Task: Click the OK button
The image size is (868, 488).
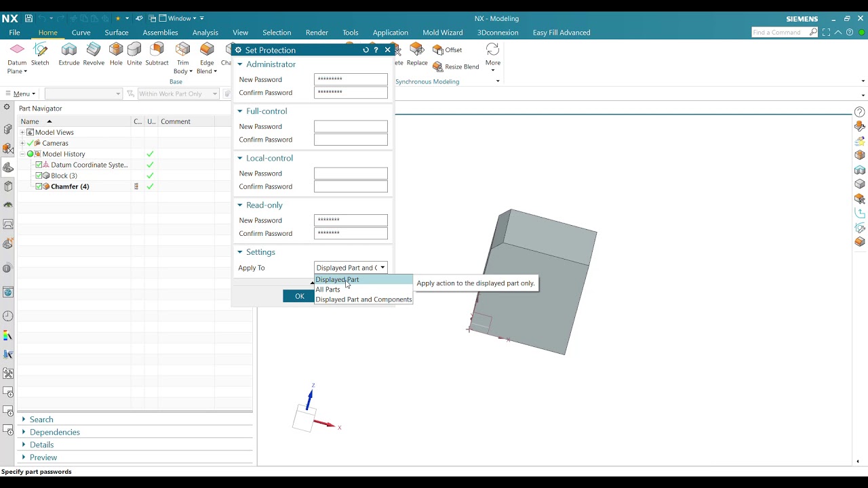Action: coord(299,296)
